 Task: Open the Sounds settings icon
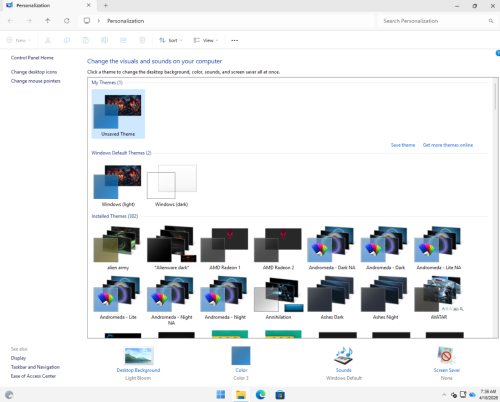(344, 355)
